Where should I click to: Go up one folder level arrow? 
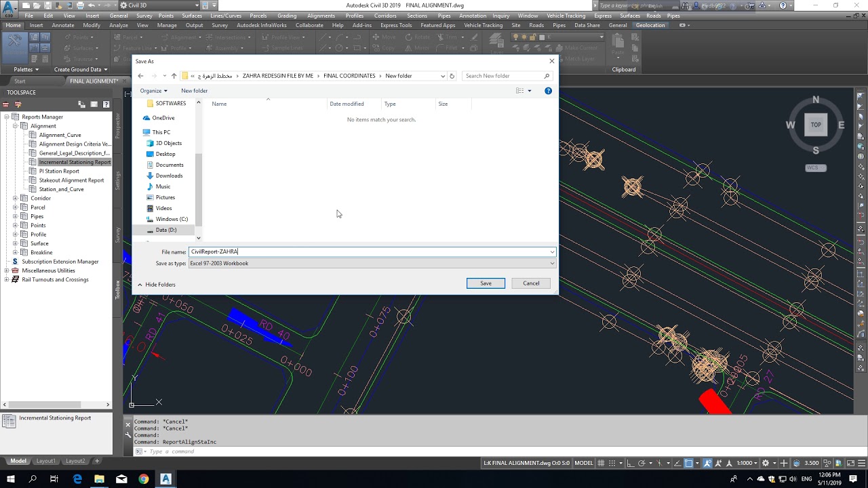174,76
